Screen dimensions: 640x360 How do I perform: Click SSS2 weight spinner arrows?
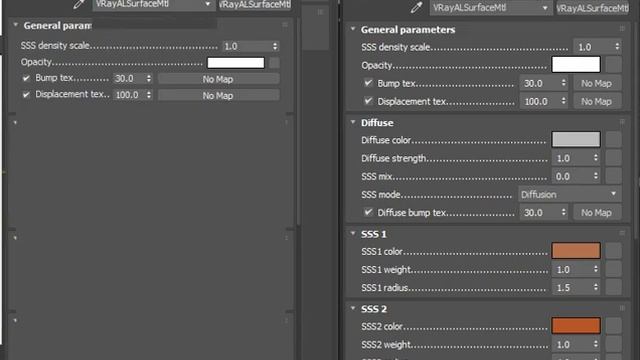coord(596,344)
